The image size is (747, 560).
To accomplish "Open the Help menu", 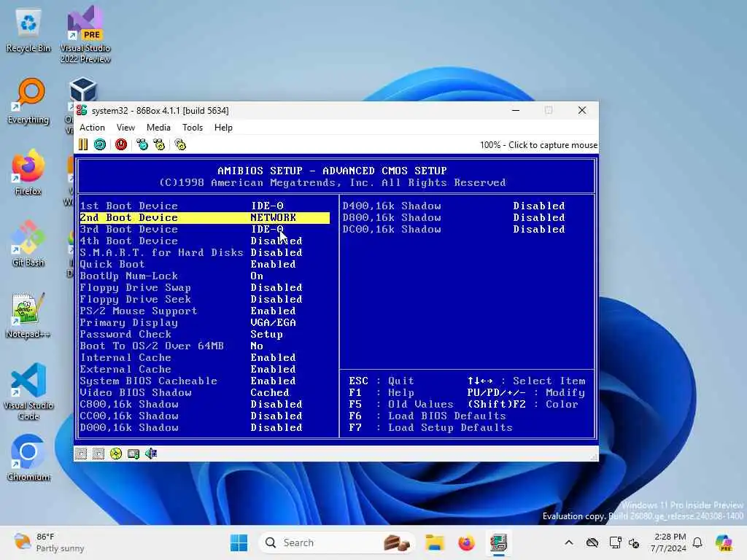I will click(223, 128).
